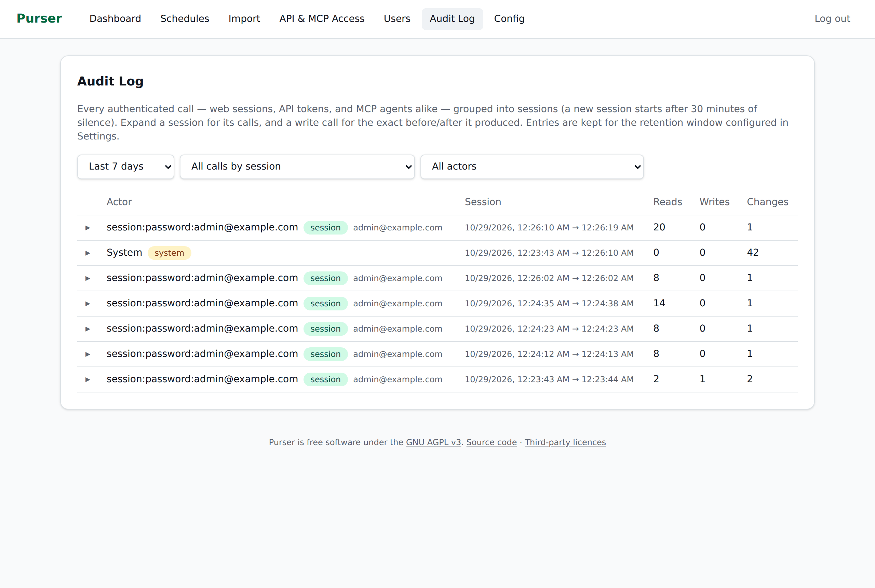This screenshot has height=588, width=875.
Task: Expand the session starting 12:26:10 AM
Action: (x=87, y=228)
